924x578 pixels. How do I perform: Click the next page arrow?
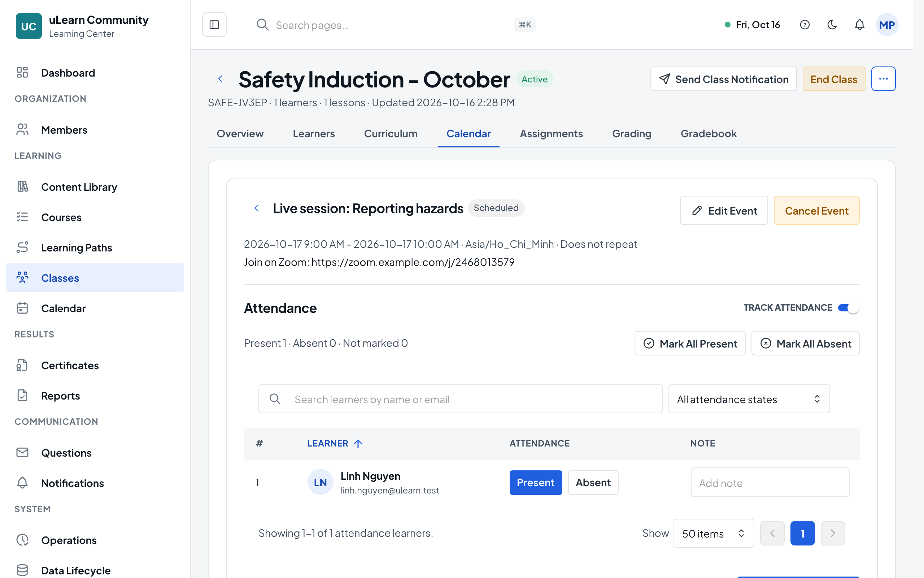tap(833, 533)
